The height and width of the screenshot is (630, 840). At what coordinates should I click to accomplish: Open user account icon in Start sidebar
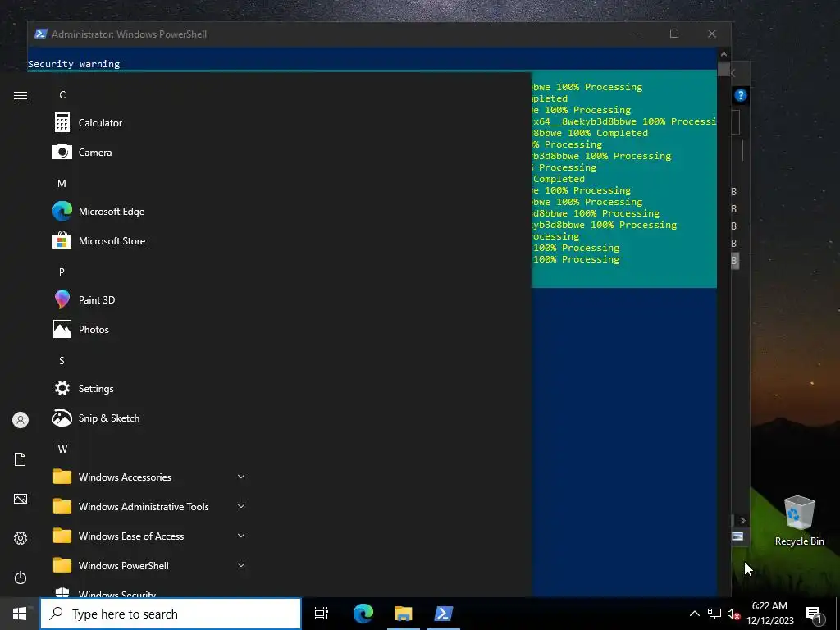click(21, 420)
